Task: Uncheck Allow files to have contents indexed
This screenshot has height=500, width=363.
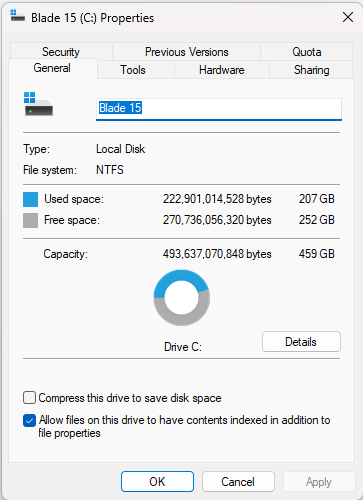Action: (x=29, y=420)
